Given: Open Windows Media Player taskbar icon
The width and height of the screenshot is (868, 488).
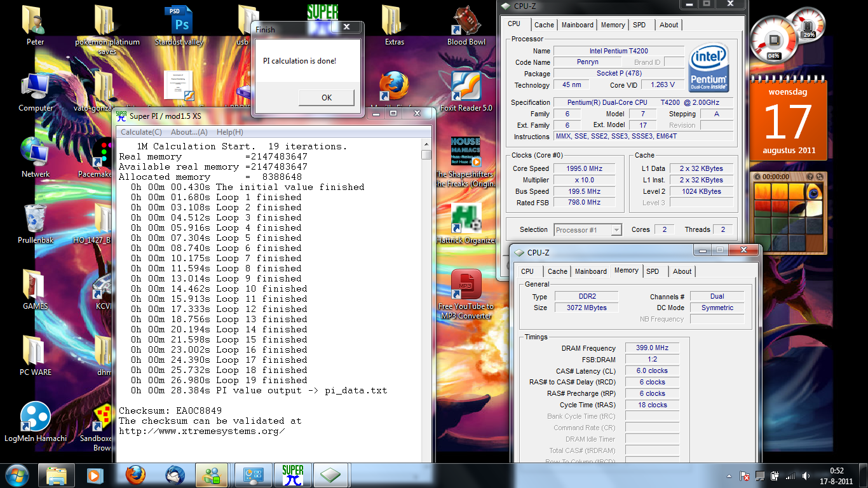Looking at the screenshot, I should point(94,475).
